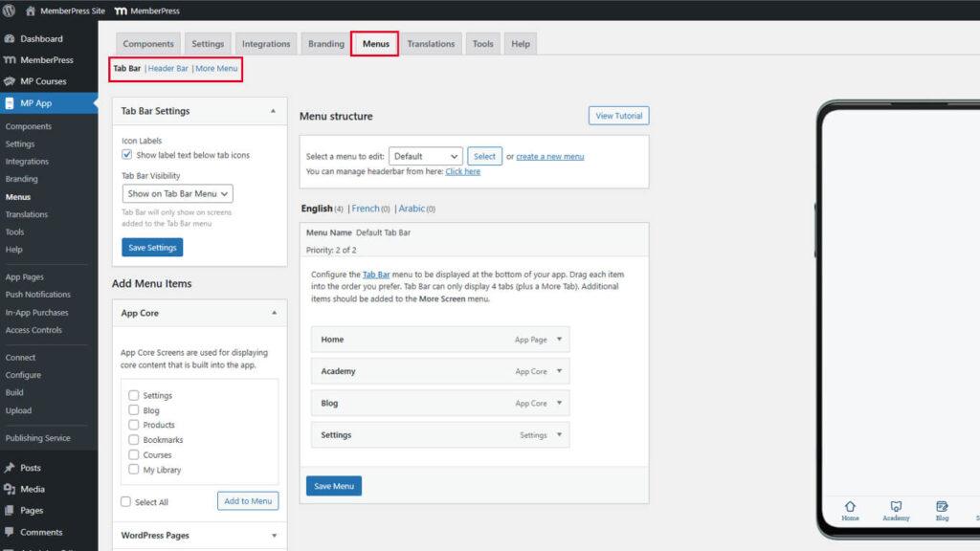Open the Header Bar submenu link
Image resolution: width=980 pixels, height=551 pixels.
(167, 69)
